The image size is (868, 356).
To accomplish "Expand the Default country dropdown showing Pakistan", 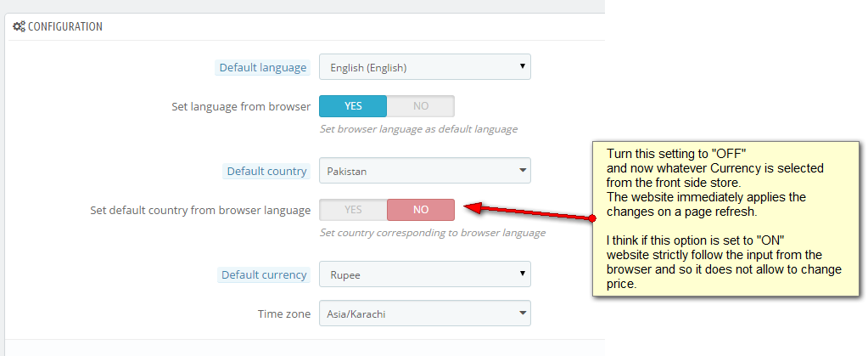I will (x=425, y=171).
